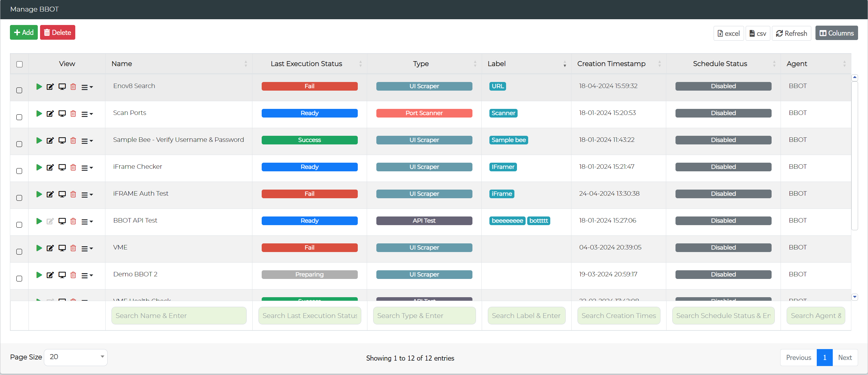Run the Scan Ports bot

tap(39, 114)
